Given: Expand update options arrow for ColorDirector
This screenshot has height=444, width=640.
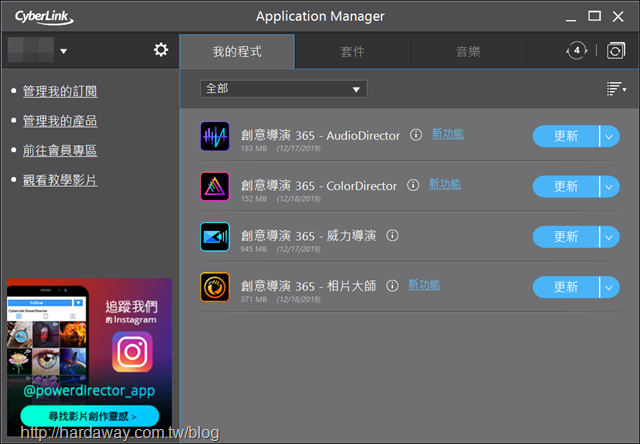Looking at the screenshot, I should pyautogui.click(x=609, y=186).
